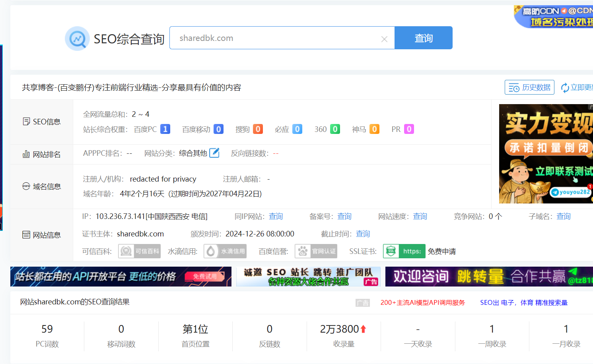This screenshot has height=364, width=593.
Task: Focus the sharedbk.com domain input field
Action: [275, 38]
